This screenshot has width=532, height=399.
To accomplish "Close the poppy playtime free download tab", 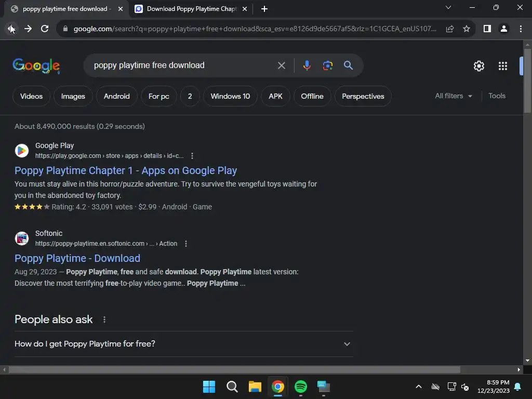I will 120,9.
